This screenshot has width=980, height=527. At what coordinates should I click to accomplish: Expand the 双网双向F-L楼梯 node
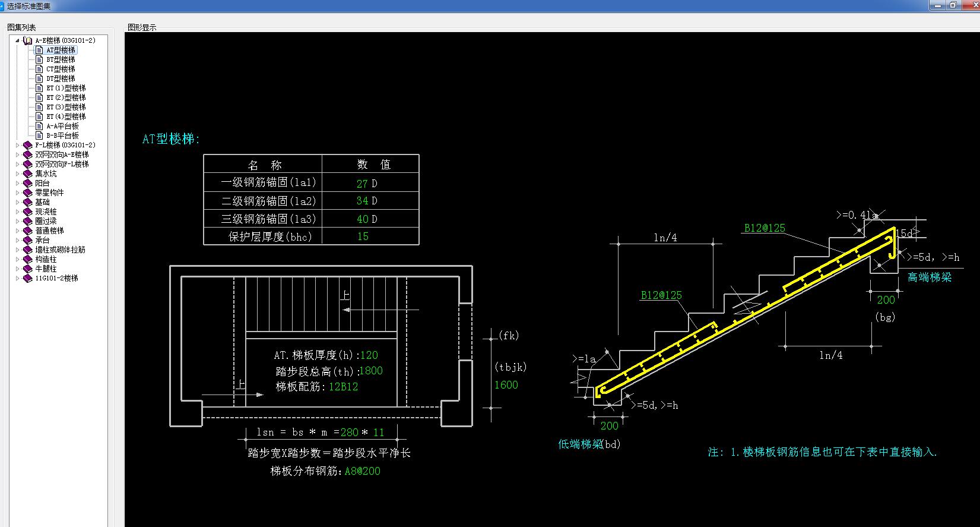click(x=17, y=164)
